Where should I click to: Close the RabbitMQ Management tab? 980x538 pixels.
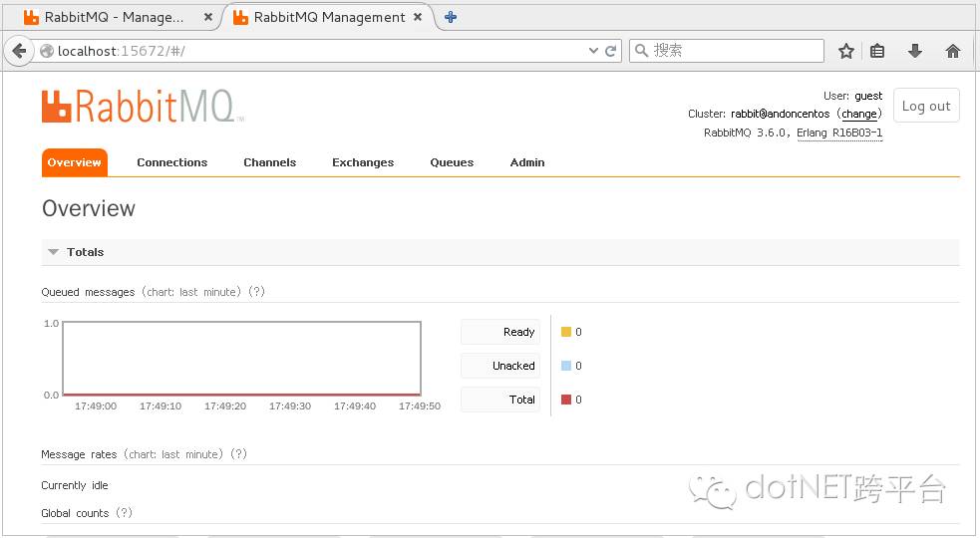tap(418, 18)
